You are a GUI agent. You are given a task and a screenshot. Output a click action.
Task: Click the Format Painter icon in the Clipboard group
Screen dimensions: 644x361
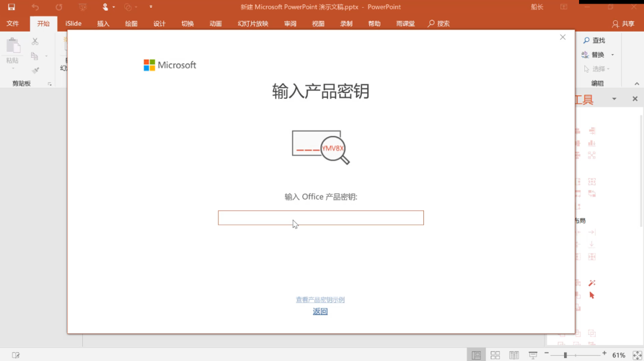[35, 70]
